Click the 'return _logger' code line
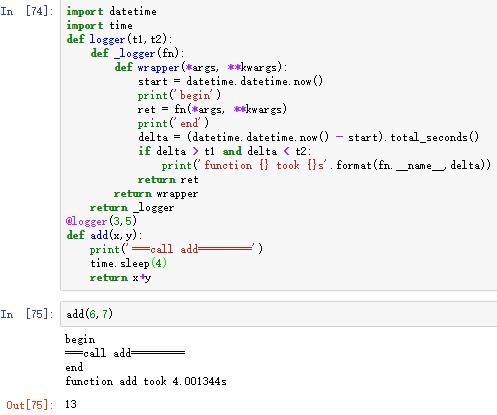 click(132, 208)
